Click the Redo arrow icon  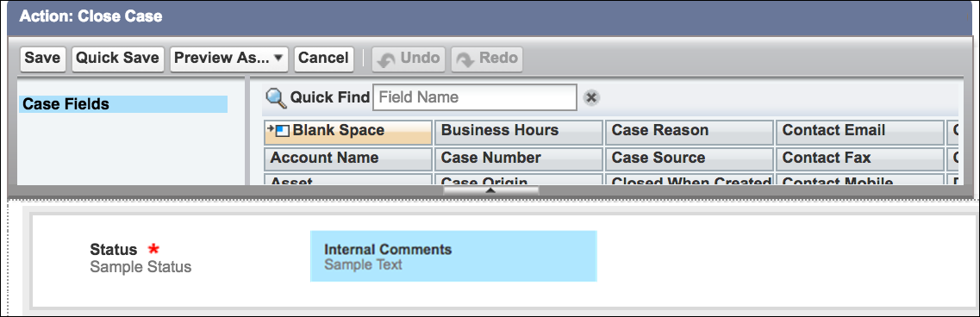(x=465, y=59)
